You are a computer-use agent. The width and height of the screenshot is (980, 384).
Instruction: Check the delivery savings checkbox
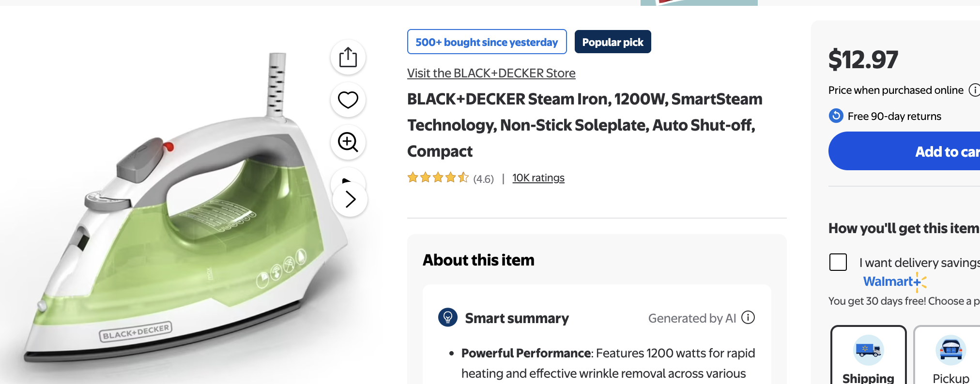point(838,262)
